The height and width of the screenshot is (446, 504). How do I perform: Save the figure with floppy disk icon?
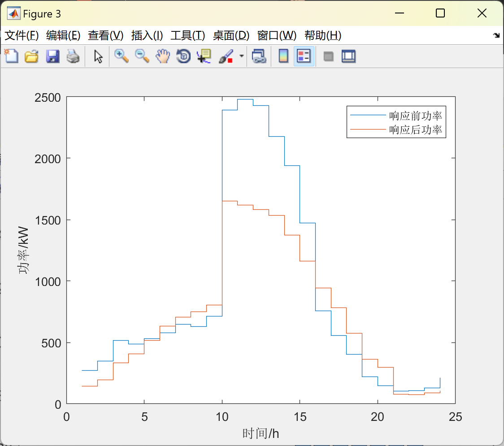pos(52,56)
